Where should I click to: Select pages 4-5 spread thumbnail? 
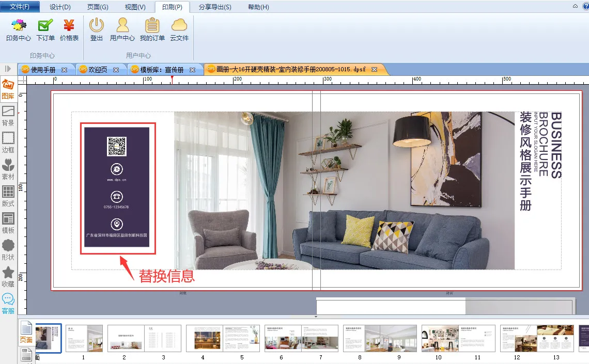pos(223,338)
